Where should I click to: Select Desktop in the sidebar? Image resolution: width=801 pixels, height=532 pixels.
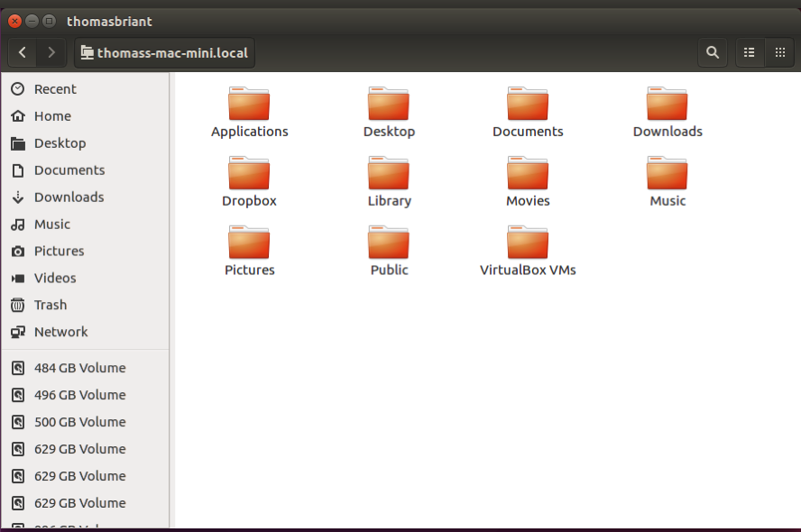coord(86,143)
